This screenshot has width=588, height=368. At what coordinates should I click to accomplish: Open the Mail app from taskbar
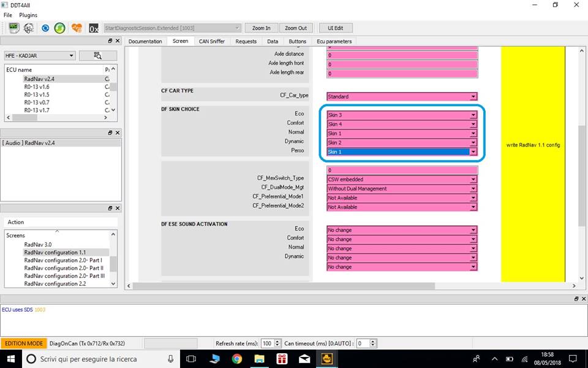click(304, 359)
